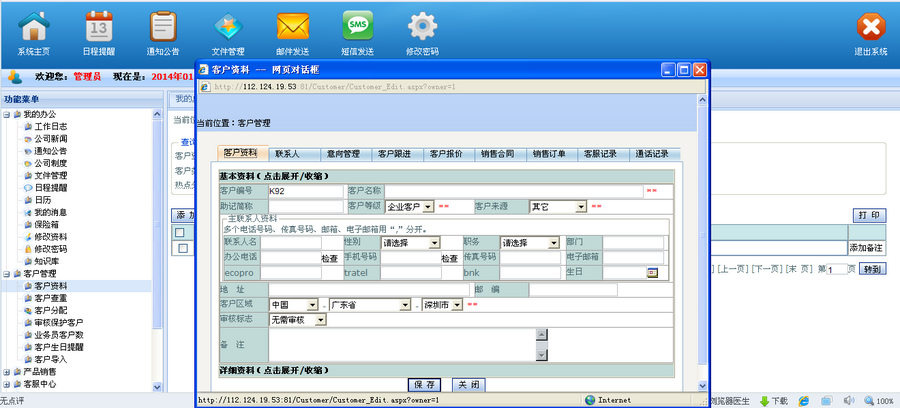Click the 打印 button
The height and width of the screenshot is (408, 900).
869,215
